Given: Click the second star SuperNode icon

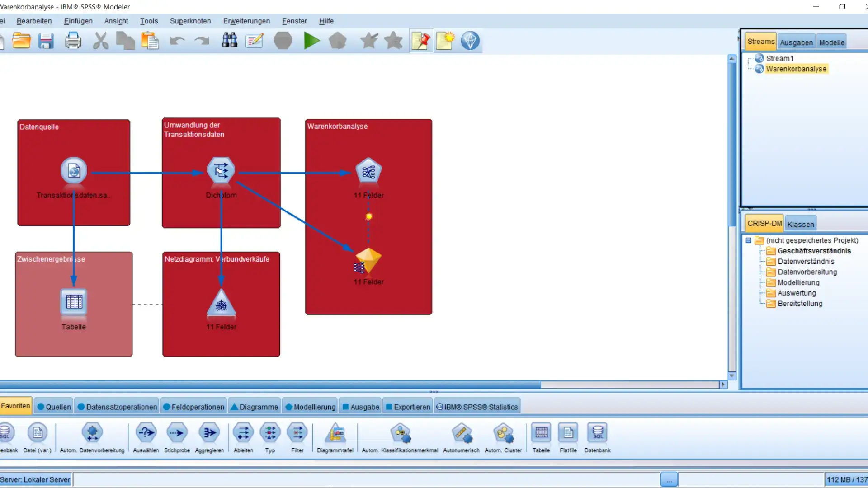Looking at the screenshot, I should click(394, 41).
